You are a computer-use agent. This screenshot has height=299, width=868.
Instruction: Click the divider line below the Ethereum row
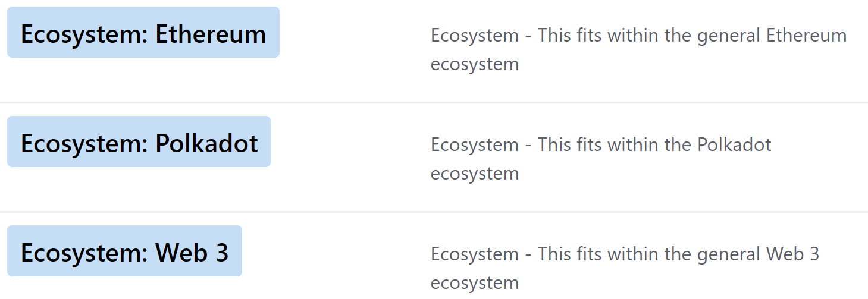[x=434, y=103]
